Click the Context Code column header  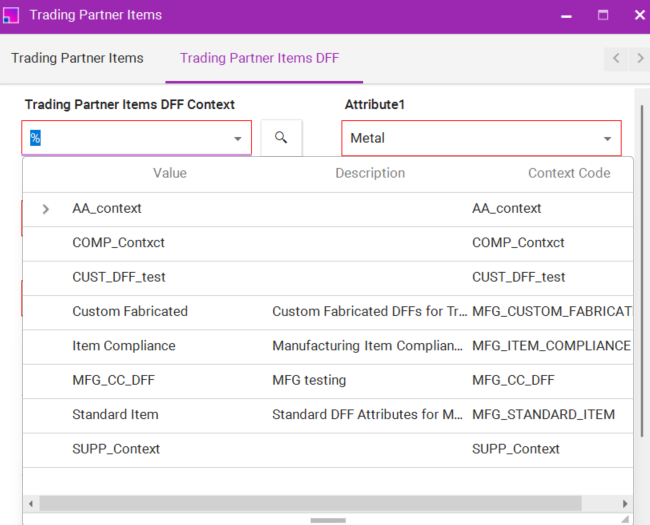click(x=568, y=173)
